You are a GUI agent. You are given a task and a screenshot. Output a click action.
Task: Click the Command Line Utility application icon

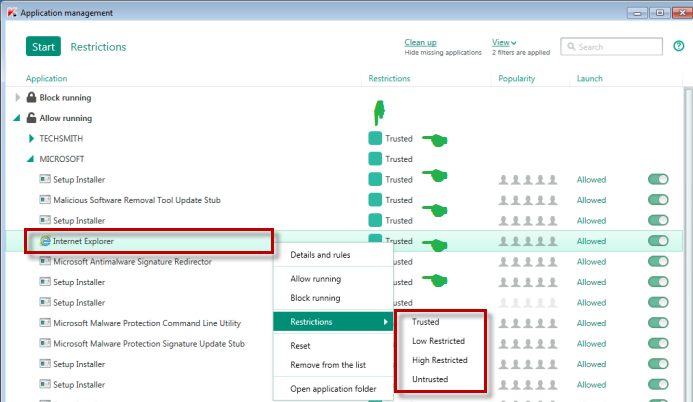[45, 322]
